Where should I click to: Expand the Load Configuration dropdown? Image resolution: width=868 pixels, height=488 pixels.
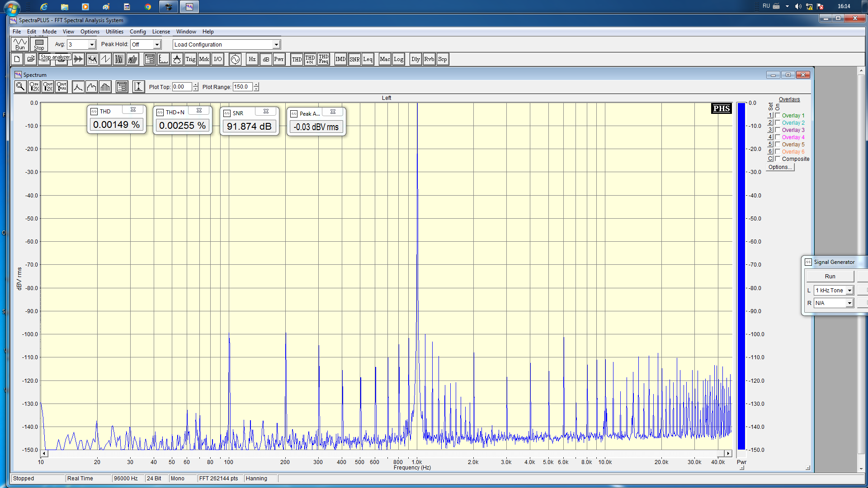(276, 44)
